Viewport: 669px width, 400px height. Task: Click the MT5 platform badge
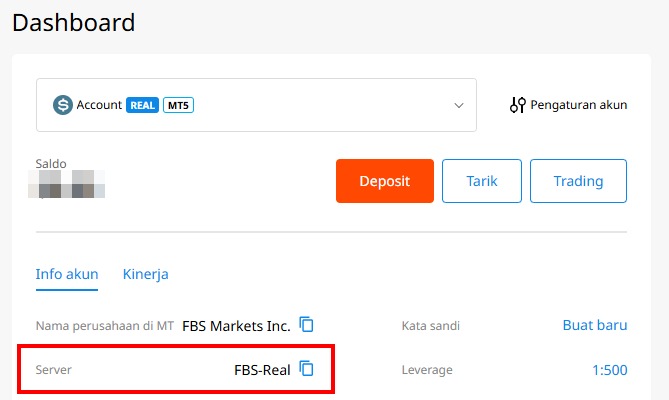178,105
